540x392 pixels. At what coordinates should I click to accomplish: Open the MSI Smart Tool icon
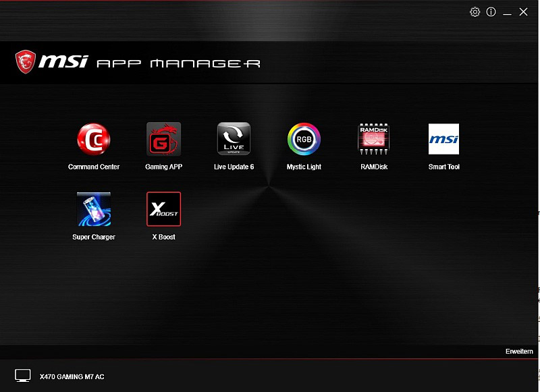click(443, 139)
